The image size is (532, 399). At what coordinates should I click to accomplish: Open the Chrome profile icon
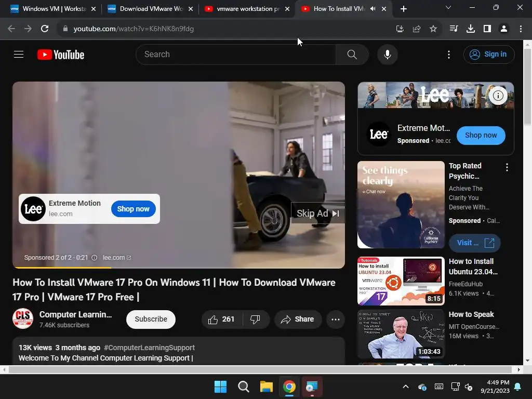pyautogui.click(x=504, y=29)
